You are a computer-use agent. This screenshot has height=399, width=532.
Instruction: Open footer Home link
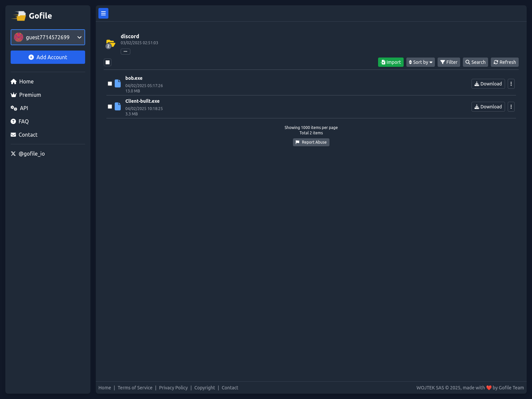point(105,388)
